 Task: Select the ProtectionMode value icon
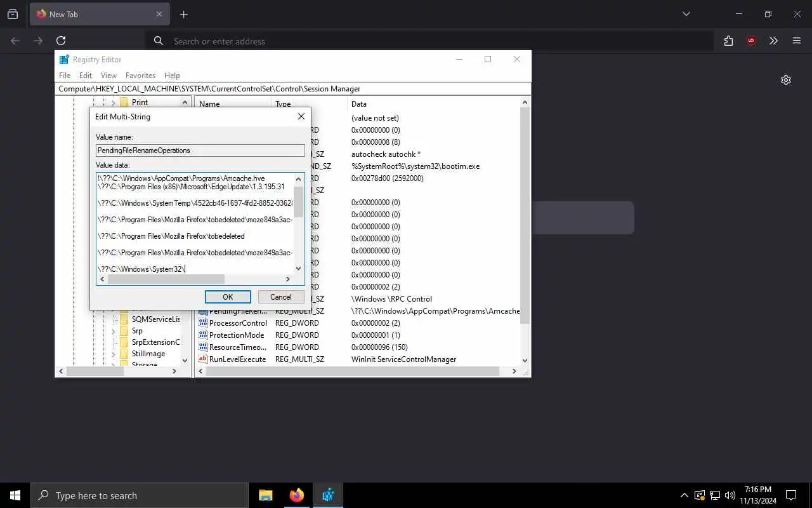[203, 335]
